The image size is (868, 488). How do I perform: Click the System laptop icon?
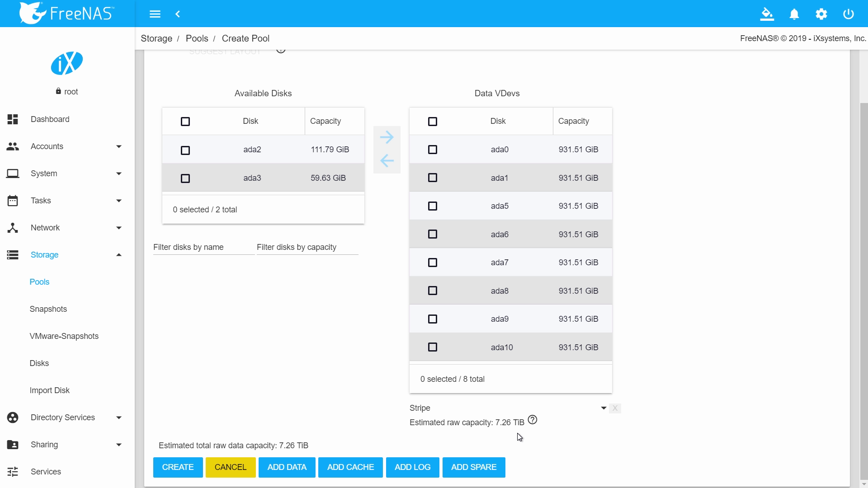[x=13, y=174]
